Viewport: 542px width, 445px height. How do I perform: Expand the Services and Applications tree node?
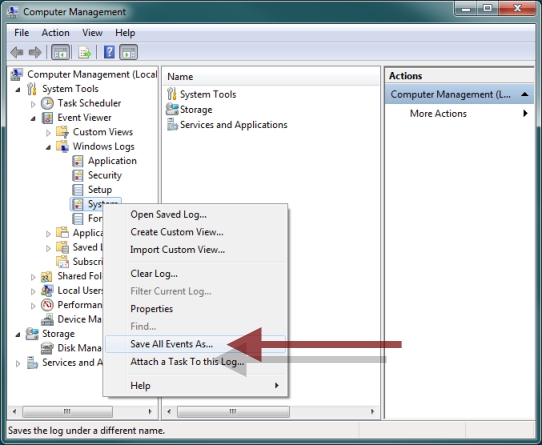(18, 363)
